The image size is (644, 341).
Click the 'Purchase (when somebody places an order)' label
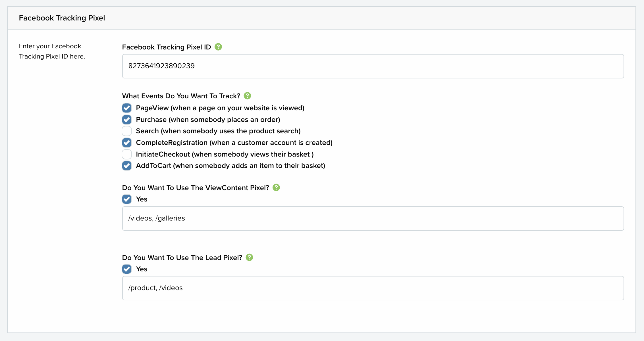click(x=208, y=120)
